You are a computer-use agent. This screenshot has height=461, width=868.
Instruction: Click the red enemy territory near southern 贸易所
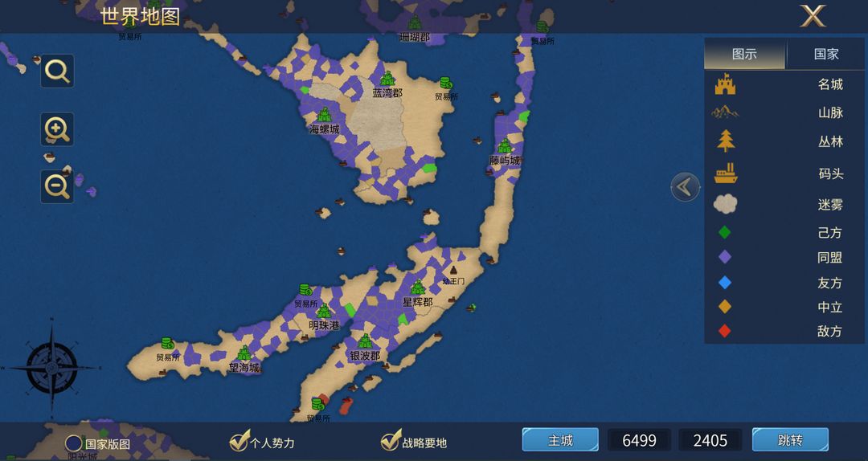click(346, 406)
